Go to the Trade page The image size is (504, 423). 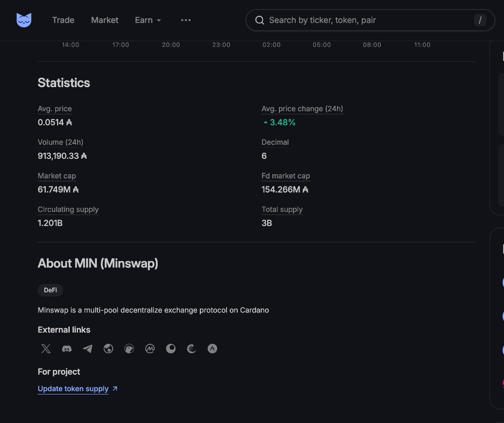pyautogui.click(x=63, y=20)
